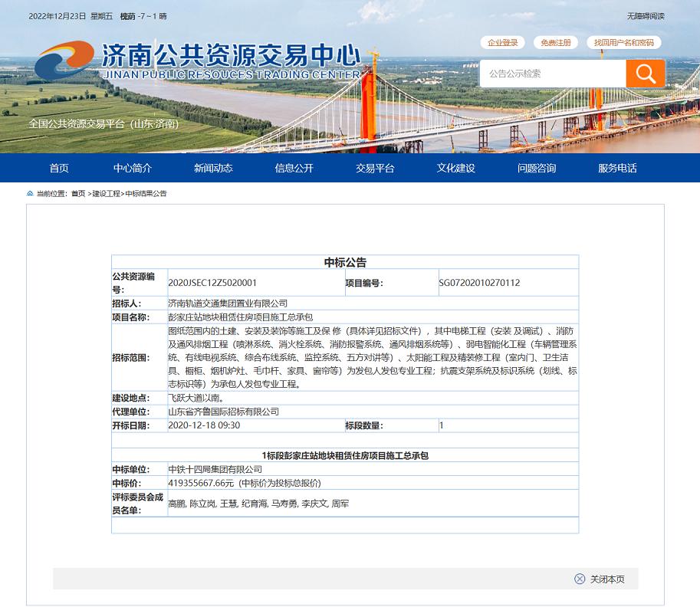Go to 首页 in the navigation bar

[x=59, y=169]
